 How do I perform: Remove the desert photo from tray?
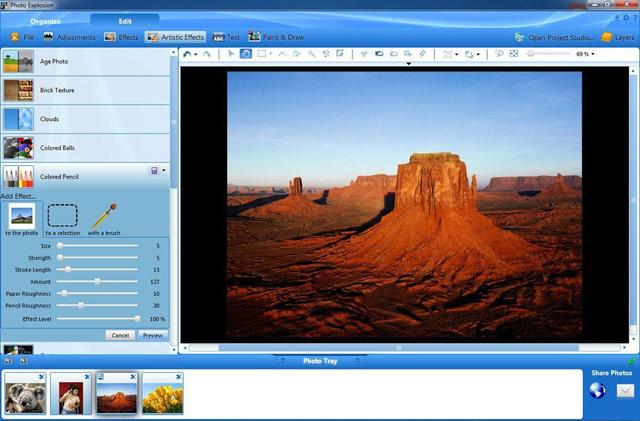tap(133, 377)
